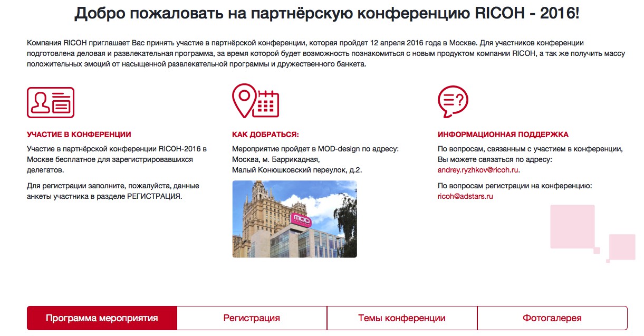Click the RICOH - 2016 welcome page title

click(327, 13)
